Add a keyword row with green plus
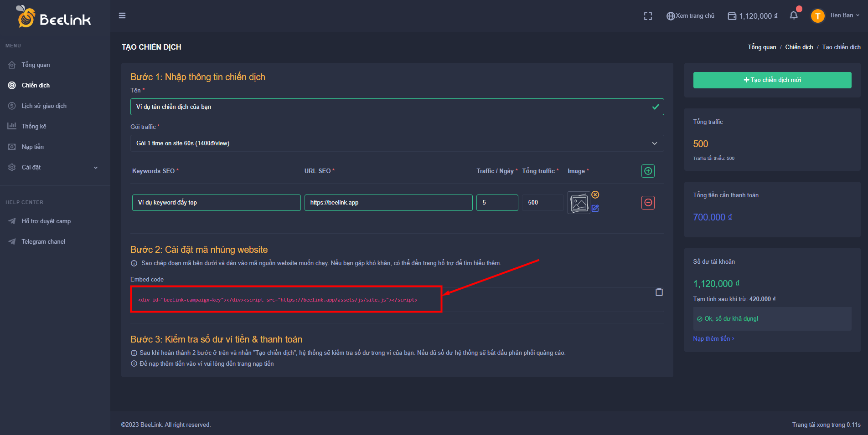868x435 pixels. pos(648,171)
